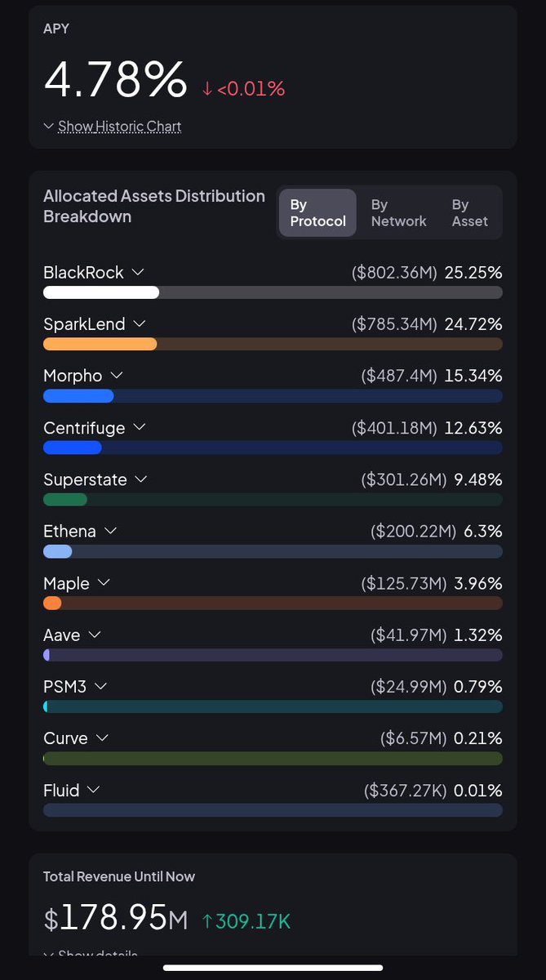Image resolution: width=546 pixels, height=980 pixels.
Task: Click the 1.32% Aave percentage
Action: [x=478, y=635]
